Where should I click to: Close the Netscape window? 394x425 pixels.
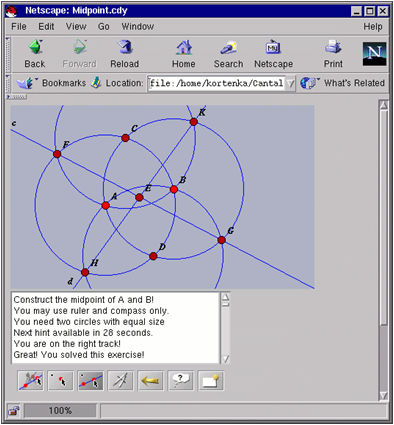pos(383,11)
